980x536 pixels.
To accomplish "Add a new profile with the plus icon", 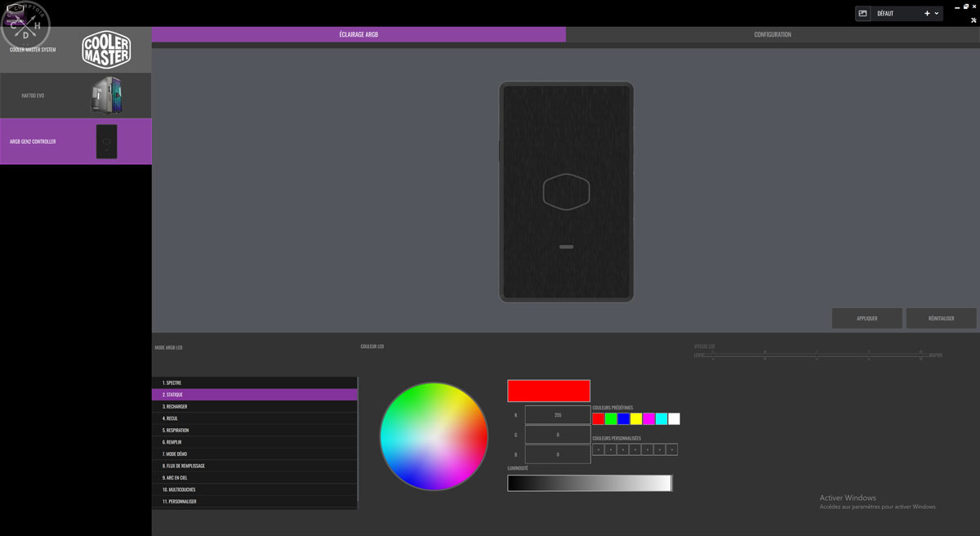I will pyautogui.click(x=927, y=13).
